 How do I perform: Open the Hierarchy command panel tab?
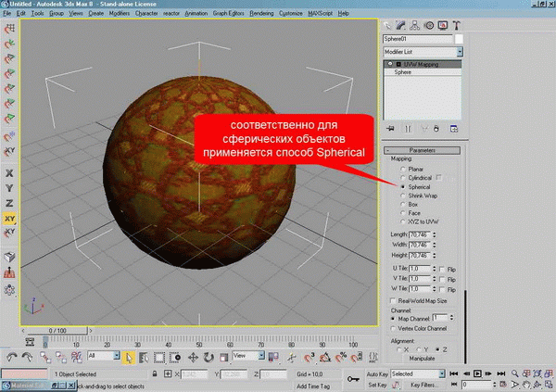pyautogui.click(x=413, y=25)
